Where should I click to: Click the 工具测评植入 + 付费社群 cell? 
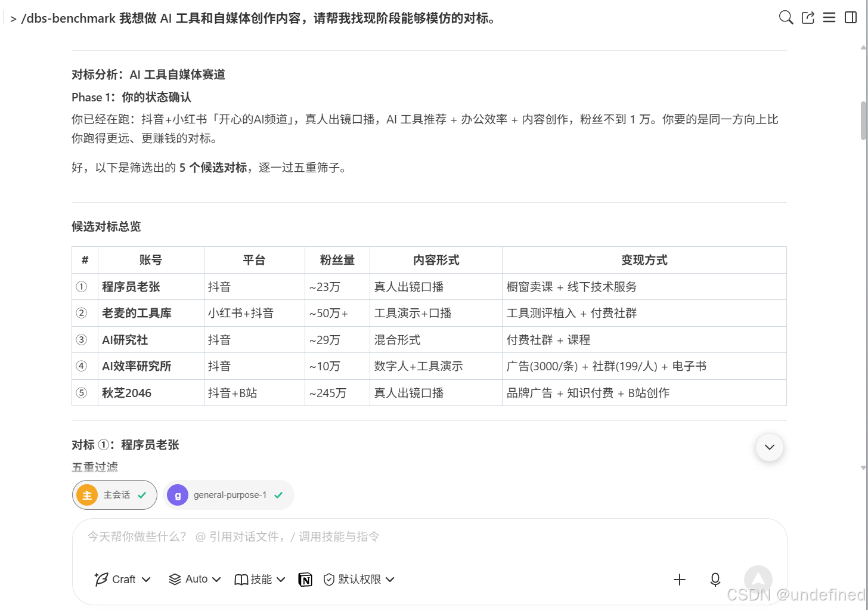(644, 313)
